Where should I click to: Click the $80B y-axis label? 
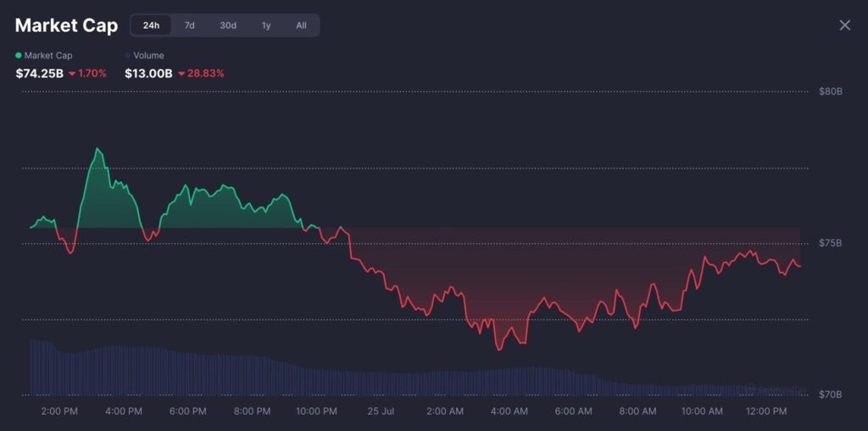pos(831,91)
